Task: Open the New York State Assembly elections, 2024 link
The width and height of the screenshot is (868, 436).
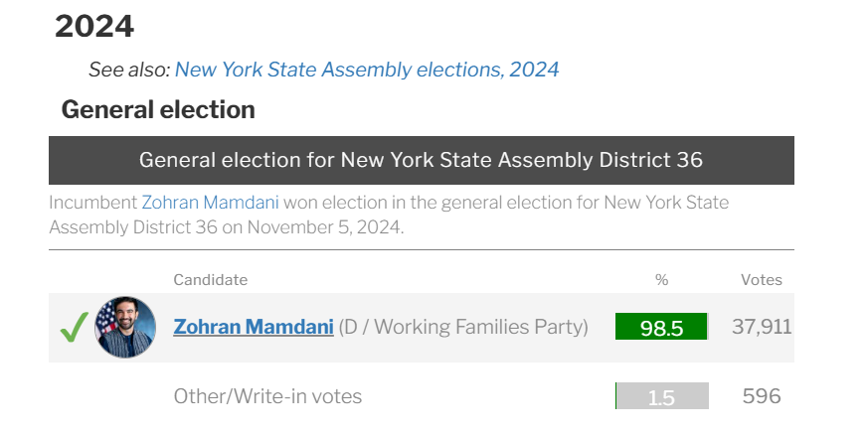Action: (367, 70)
